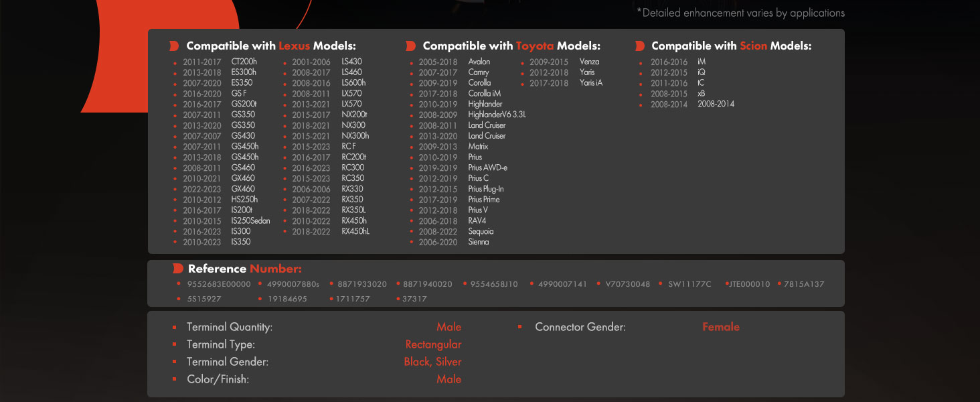Click the RC350 model entry
This screenshot has height=402, width=980.
point(353,178)
